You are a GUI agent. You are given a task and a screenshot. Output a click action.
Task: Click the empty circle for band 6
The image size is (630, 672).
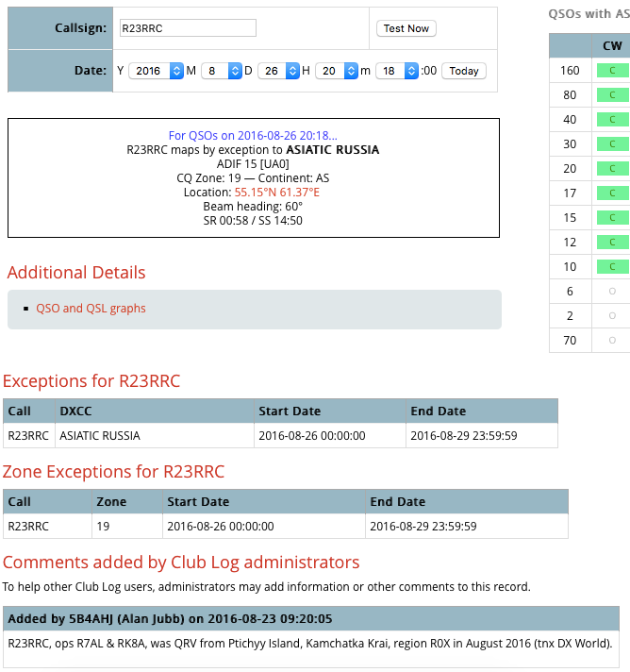click(612, 291)
